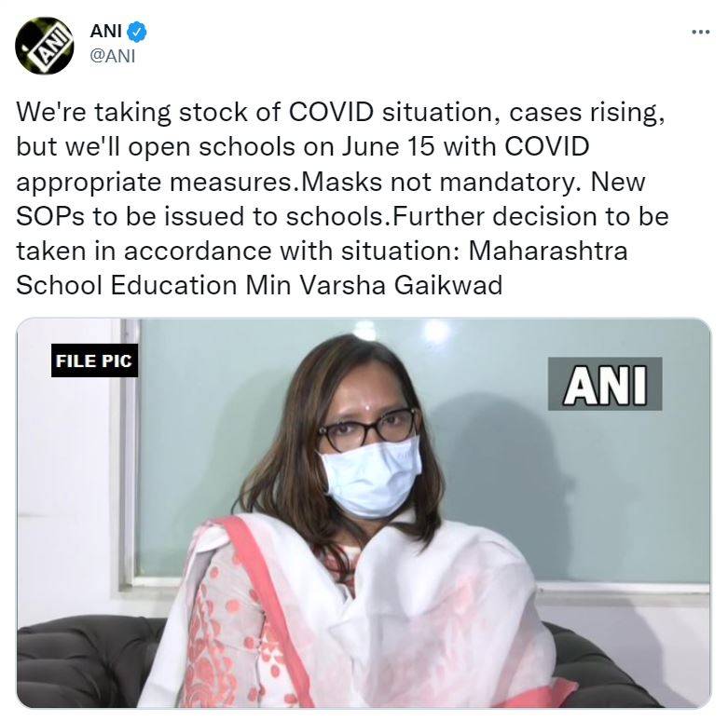Click the ANI display name
Screen dimensions: 728x721
(106, 32)
